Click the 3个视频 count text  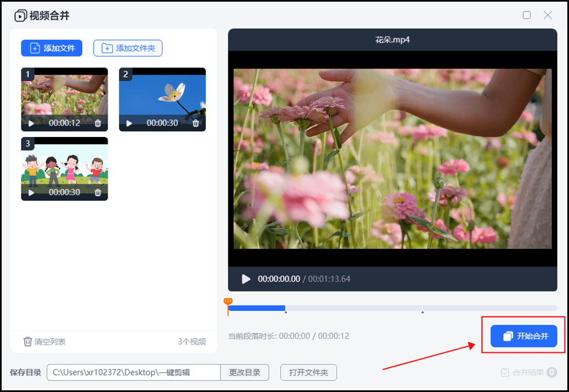click(x=191, y=342)
